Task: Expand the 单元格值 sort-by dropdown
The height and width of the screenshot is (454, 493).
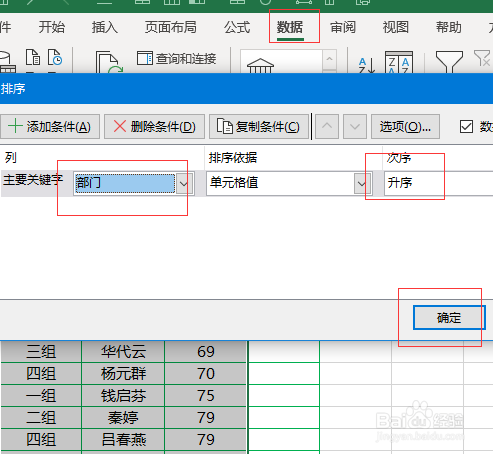Action: click(x=362, y=183)
